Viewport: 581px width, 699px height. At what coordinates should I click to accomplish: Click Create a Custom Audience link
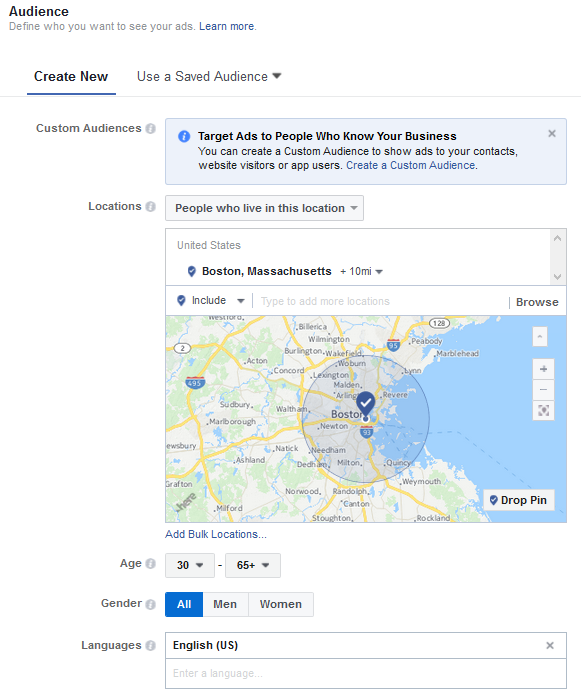(x=411, y=165)
